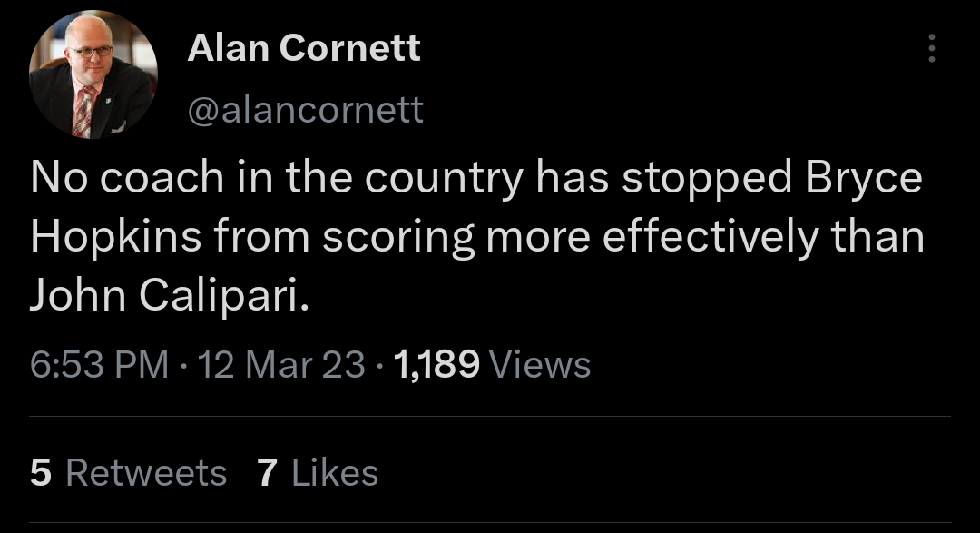
Task: Click the 1,189 view count number
Action: pos(437,365)
